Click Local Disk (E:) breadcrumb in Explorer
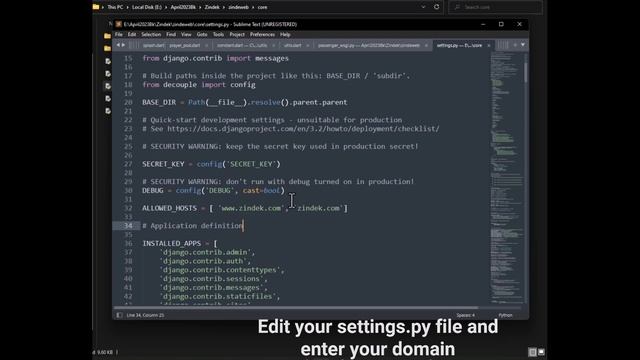 [147, 7]
